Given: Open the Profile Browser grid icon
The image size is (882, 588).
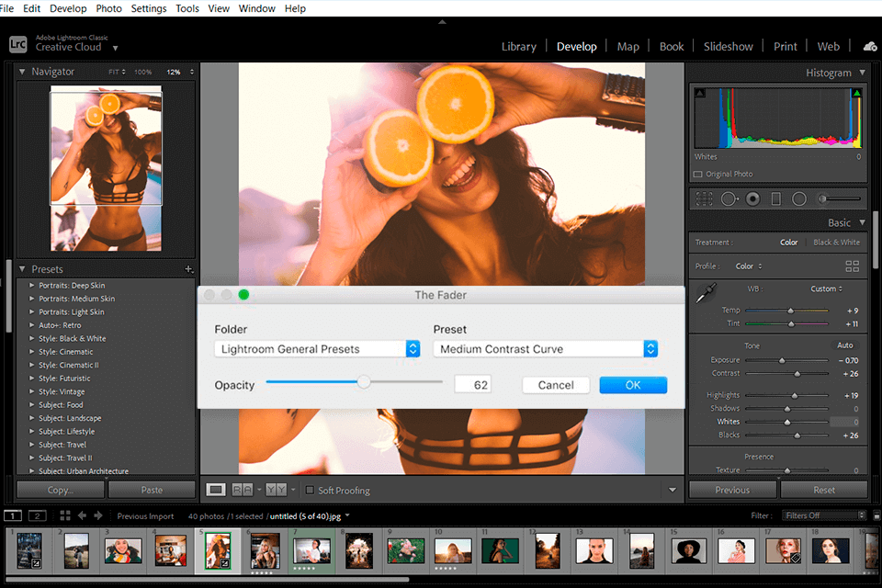Looking at the screenshot, I should pyautogui.click(x=853, y=266).
